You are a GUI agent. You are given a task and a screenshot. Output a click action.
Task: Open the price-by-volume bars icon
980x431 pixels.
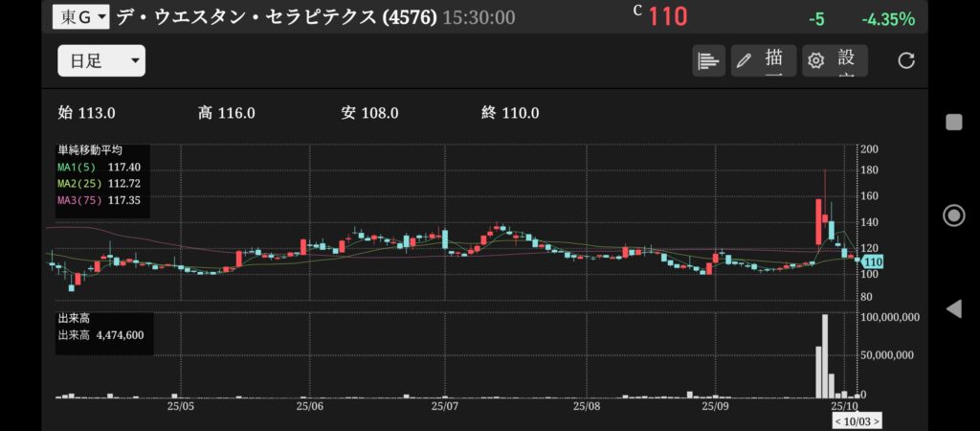(708, 60)
